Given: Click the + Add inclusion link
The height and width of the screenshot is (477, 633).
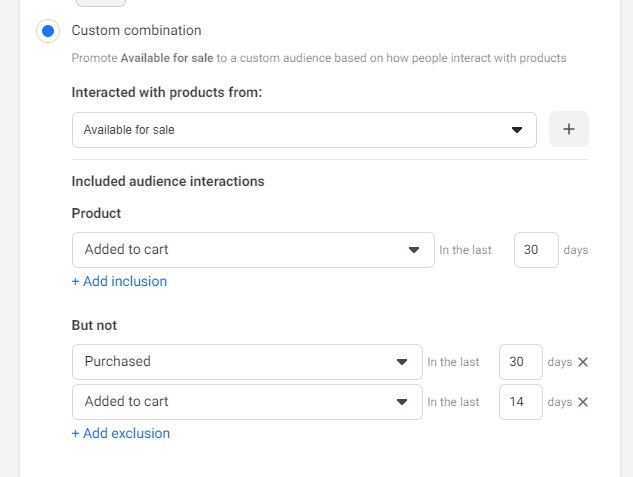Looking at the screenshot, I should (x=119, y=281).
